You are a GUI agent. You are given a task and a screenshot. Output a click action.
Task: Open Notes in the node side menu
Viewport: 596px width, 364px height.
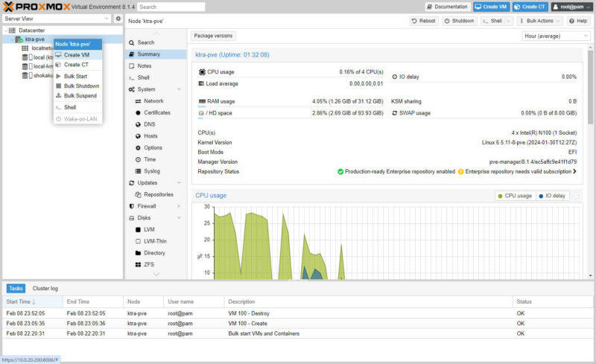point(156,66)
